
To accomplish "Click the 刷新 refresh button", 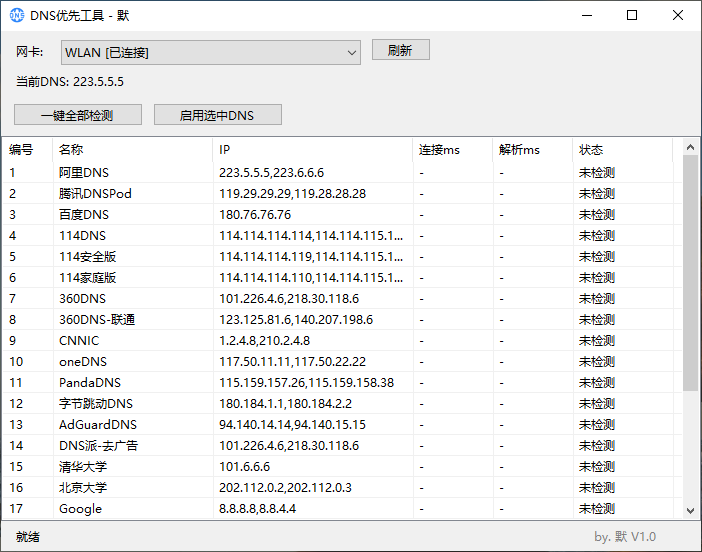I will pyautogui.click(x=401, y=50).
